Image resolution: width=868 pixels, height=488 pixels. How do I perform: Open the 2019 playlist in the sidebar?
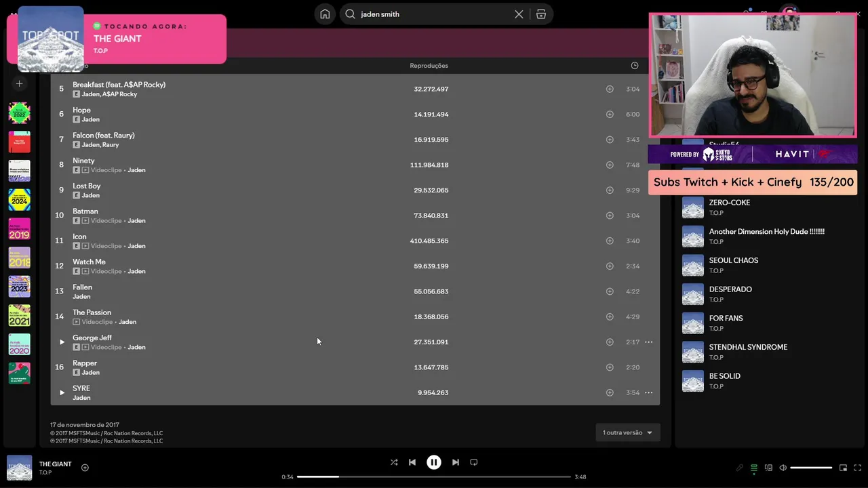coord(20,229)
